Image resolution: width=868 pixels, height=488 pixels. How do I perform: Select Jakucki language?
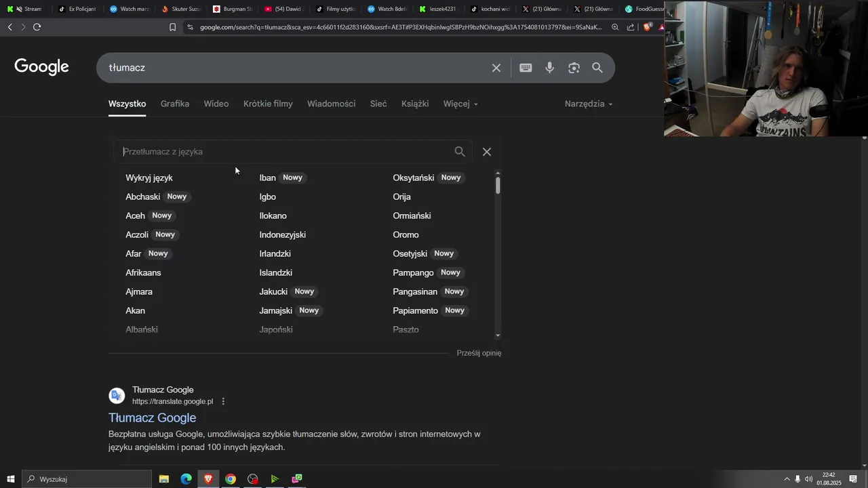273,291
